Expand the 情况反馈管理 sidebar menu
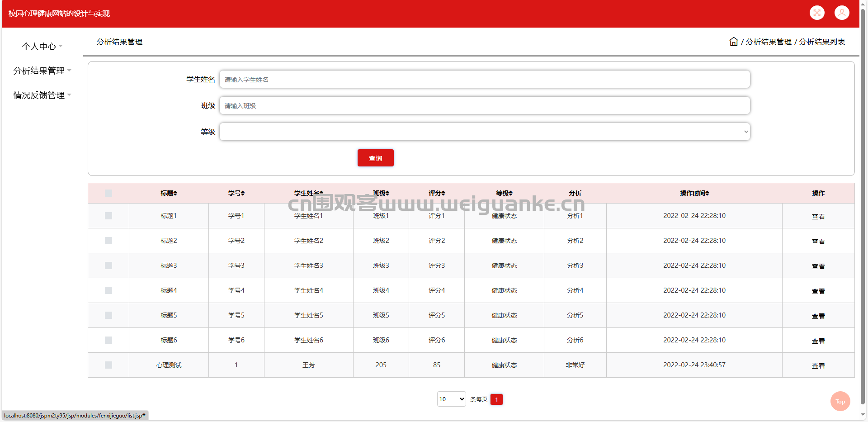Image resolution: width=868 pixels, height=422 pixels. point(42,95)
